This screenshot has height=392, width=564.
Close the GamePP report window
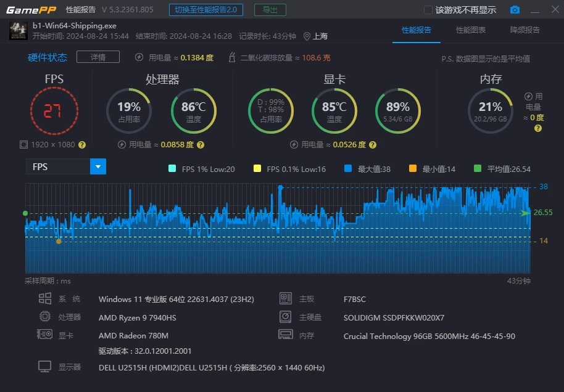click(555, 9)
